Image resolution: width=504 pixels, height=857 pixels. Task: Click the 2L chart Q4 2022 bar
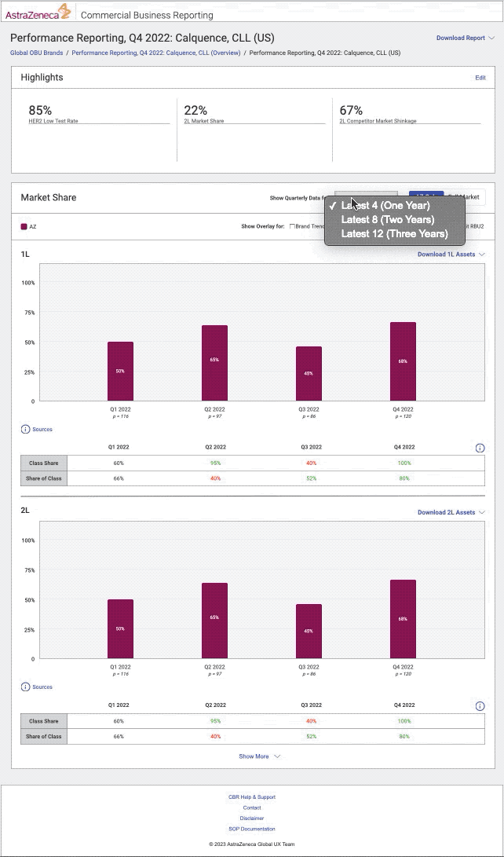coord(403,619)
